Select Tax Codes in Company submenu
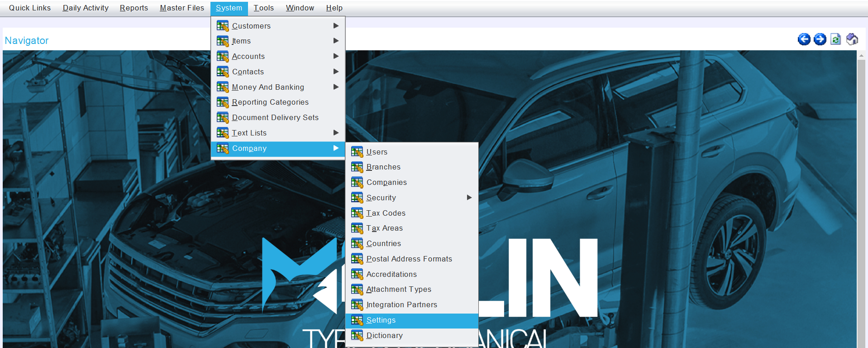 click(x=412, y=213)
